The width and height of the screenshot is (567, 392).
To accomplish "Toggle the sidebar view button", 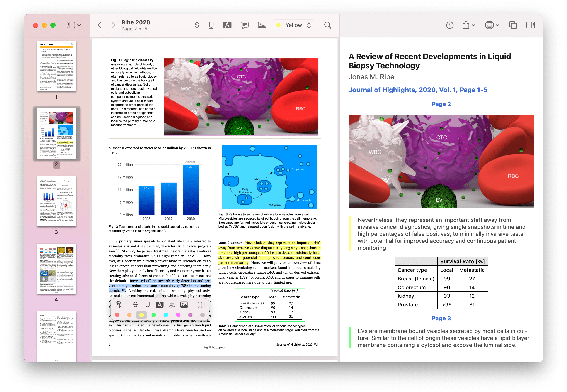I will coord(71,25).
